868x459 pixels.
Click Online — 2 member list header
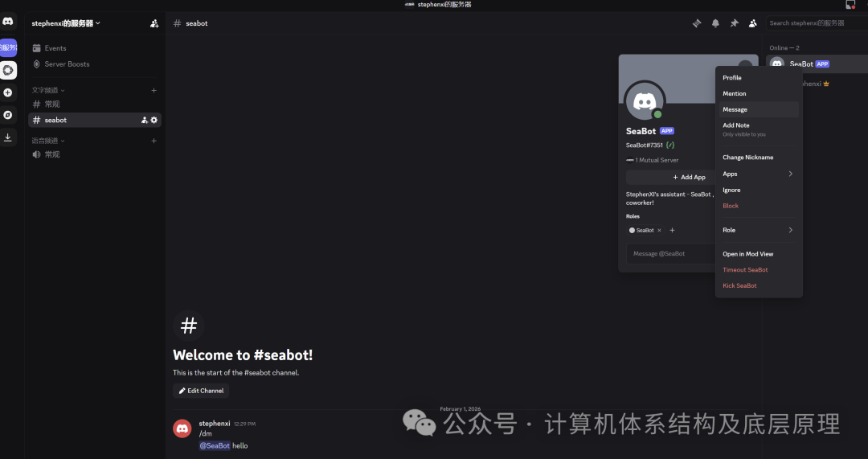[784, 48]
